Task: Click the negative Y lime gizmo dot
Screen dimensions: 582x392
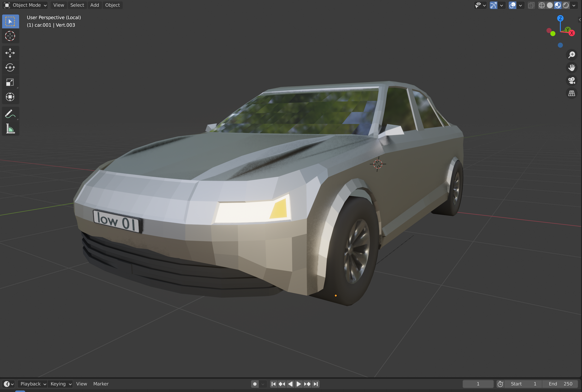Action: pyautogui.click(x=553, y=33)
